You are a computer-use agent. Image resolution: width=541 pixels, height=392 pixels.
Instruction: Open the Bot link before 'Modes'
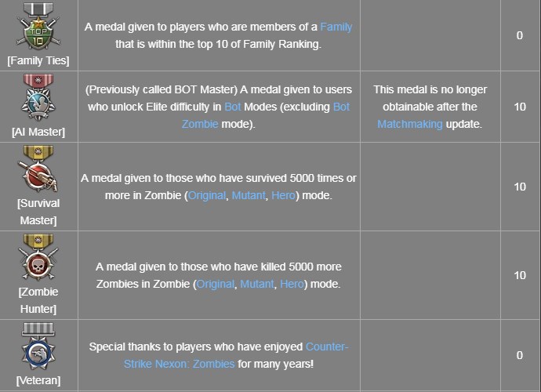click(252, 107)
